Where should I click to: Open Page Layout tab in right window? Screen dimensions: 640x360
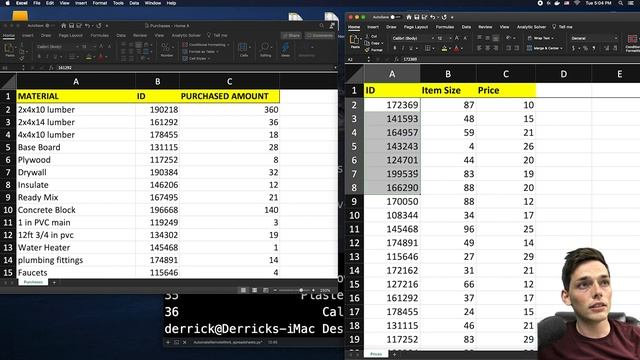tap(416, 27)
